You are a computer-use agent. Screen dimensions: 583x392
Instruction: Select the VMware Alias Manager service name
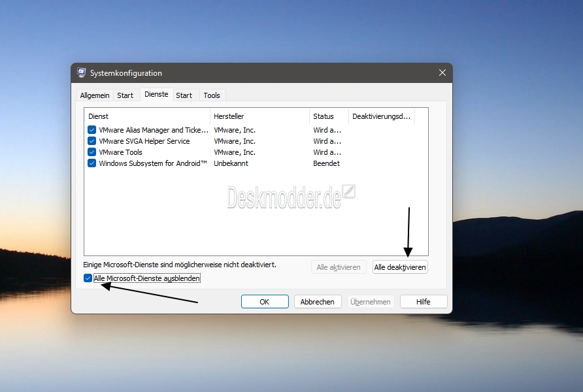[x=154, y=130]
